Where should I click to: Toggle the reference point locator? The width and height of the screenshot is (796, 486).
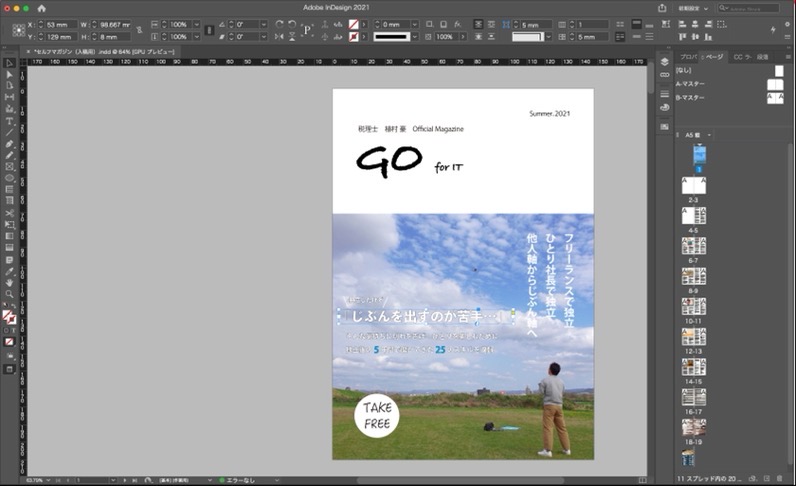[x=19, y=30]
